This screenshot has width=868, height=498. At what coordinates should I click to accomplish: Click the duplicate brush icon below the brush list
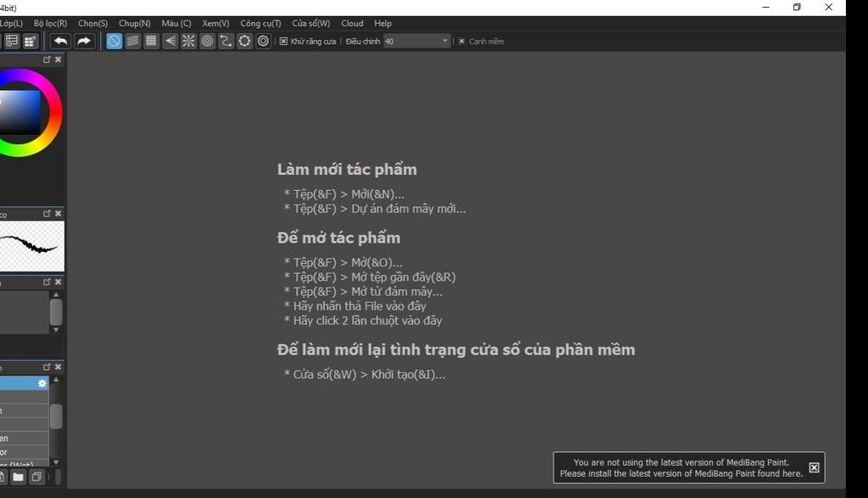click(x=36, y=477)
